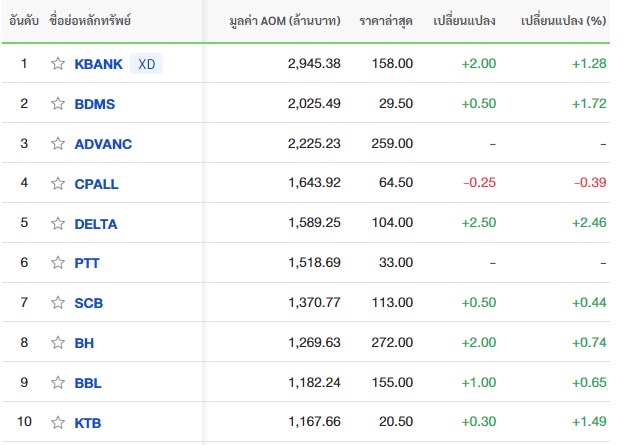The image size is (627, 445).
Task: Sort by the เปลี่ยนแปลง (%) column
Action: 564,21
